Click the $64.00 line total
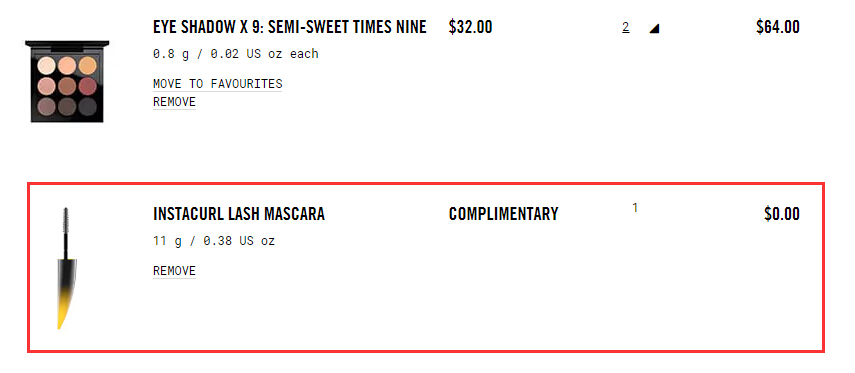Image resolution: width=855 pixels, height=373 pixels. coord(778,27)
